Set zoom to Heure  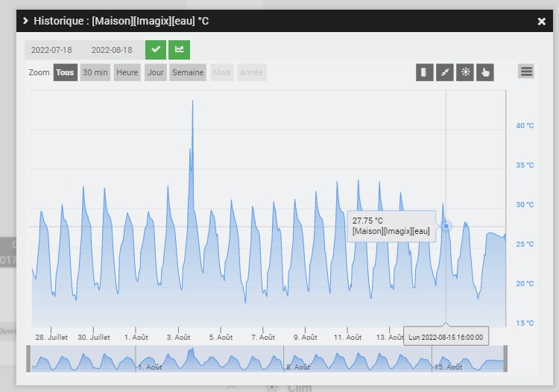[127, 72]
